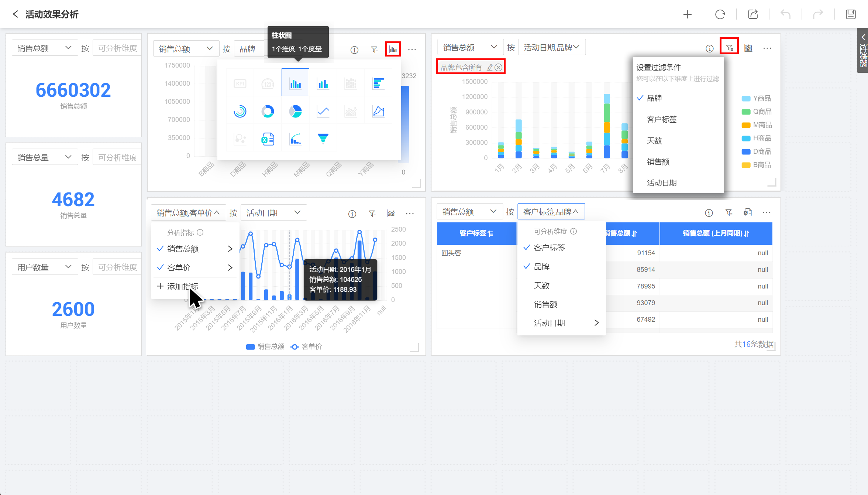868x495 pixels.
Task: Uncheck 客单价 in the 分析指标 list
Action: click(179, 268)
